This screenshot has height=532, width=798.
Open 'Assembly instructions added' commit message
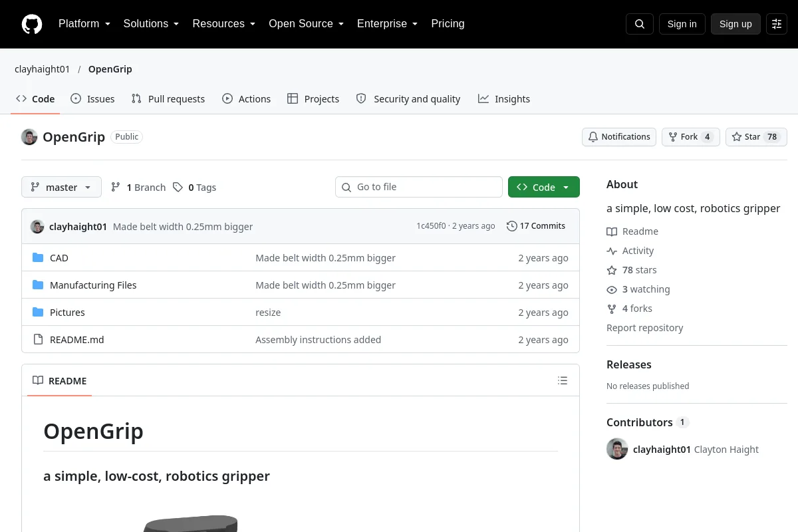(x=318, y=340)
